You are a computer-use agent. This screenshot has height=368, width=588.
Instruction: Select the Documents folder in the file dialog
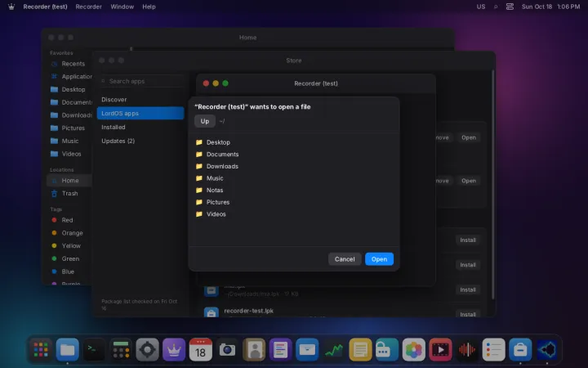click(x=294, y=155)
